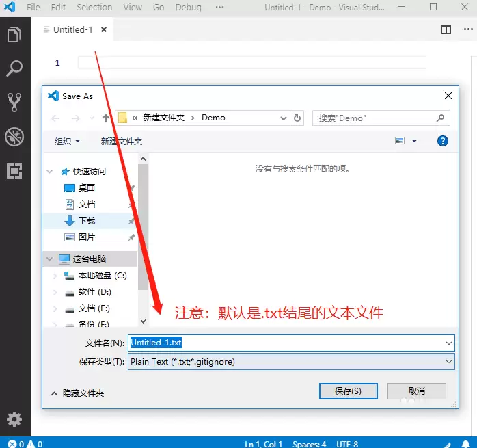Click the help icon in Save As dialog

[x=442, y=141]
